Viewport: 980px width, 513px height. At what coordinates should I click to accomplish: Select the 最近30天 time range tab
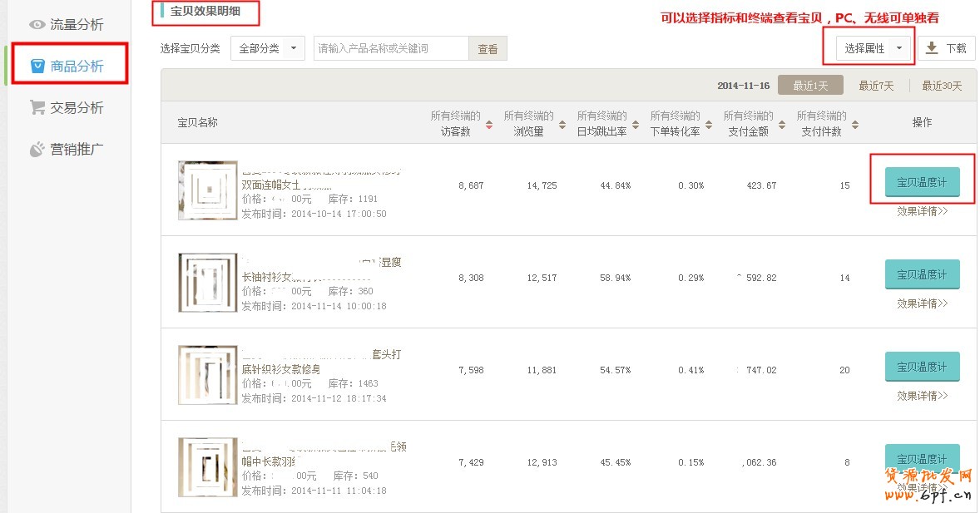(941, 86)
